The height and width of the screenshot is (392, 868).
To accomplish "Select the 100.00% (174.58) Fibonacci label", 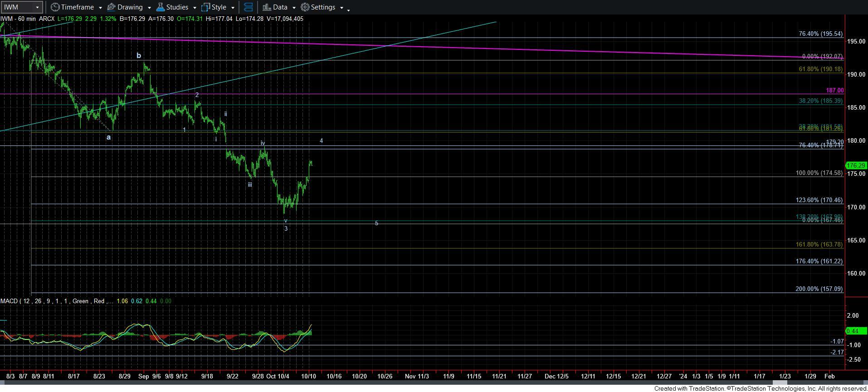I will (819, 173).
